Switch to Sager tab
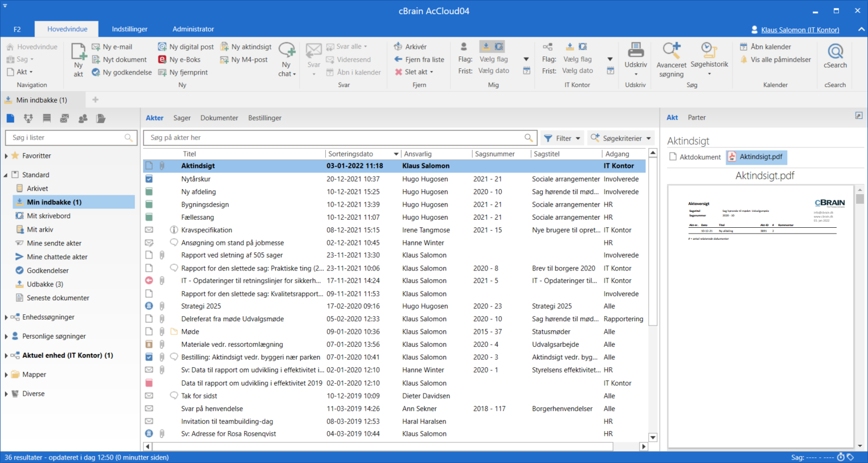 pos(182,118)
